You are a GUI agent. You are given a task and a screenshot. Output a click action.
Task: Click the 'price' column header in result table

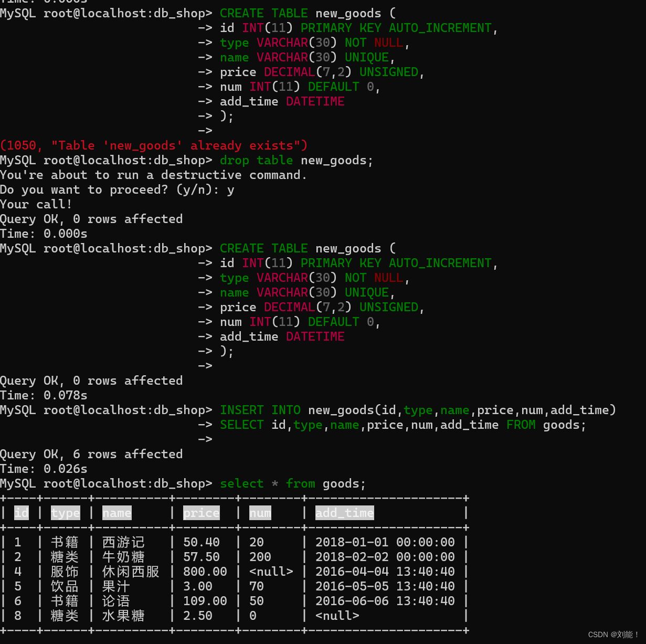click(x=202, y=513)
